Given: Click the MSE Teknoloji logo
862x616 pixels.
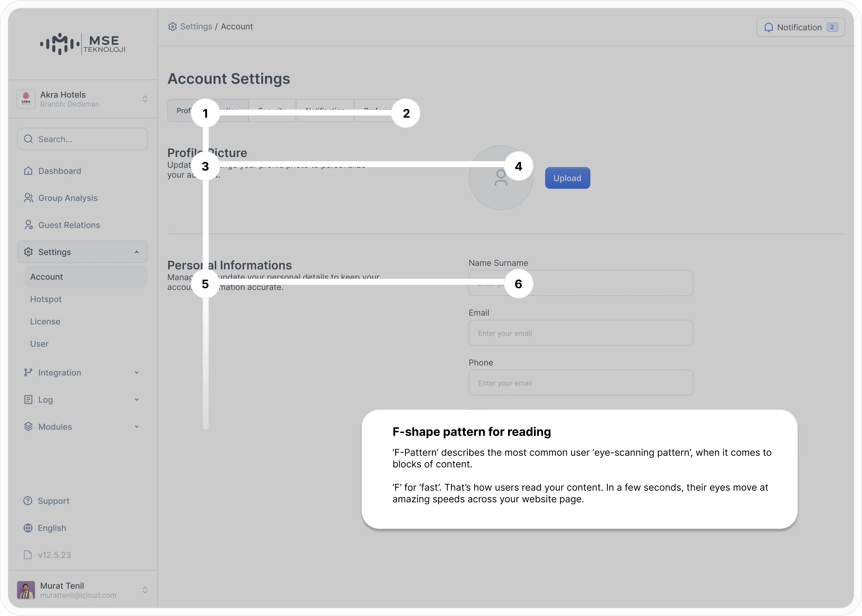Looking at the screenshot, I should 82,44.
